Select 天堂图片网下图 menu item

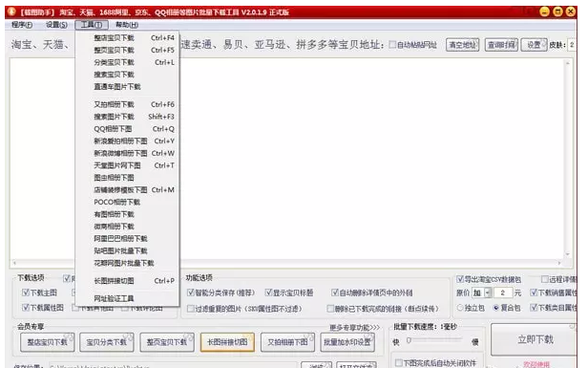127,165
